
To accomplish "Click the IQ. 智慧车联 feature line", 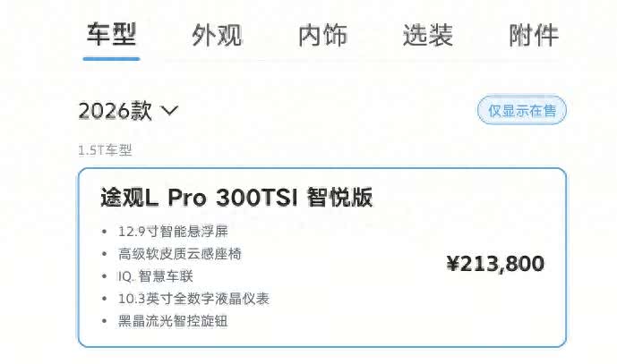I will point(156,276).
